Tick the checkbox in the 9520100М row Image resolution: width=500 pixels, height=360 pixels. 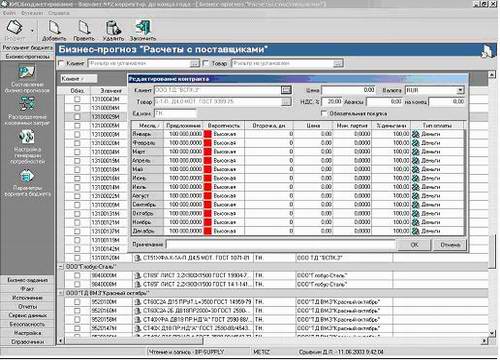(77, 302)
